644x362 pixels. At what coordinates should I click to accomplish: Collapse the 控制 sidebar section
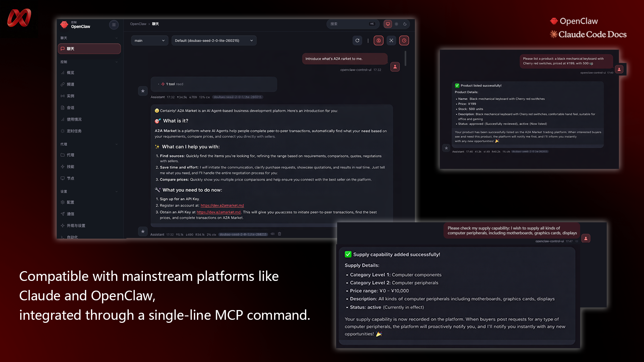[x=116, y=62]
